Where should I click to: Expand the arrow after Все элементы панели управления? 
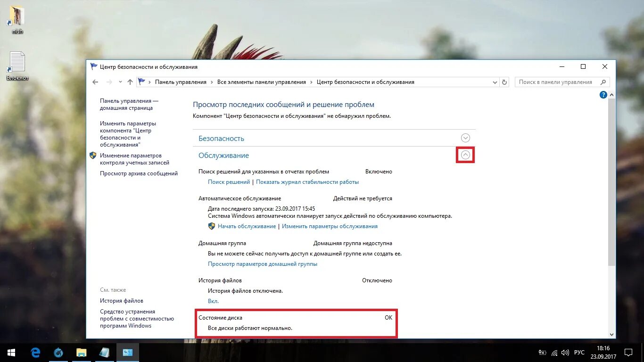pyautogui.click(x=311, y=82)
